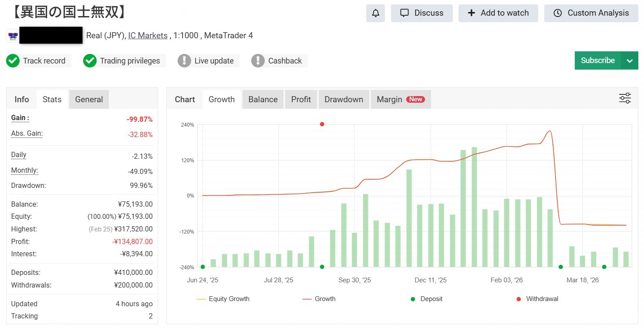Click the Cashback exclamation icon
This screenshot has width=644, height=328.
(258, 61)
